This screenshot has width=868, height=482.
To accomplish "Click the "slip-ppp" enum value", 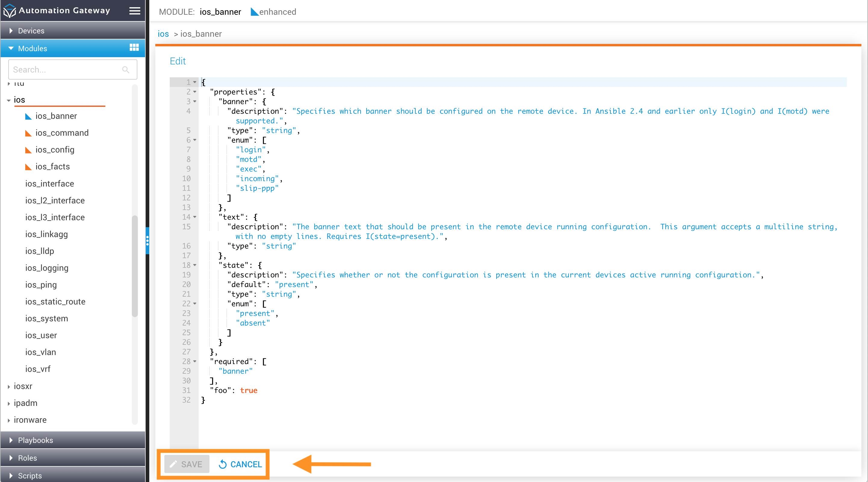I will [257, 188].
